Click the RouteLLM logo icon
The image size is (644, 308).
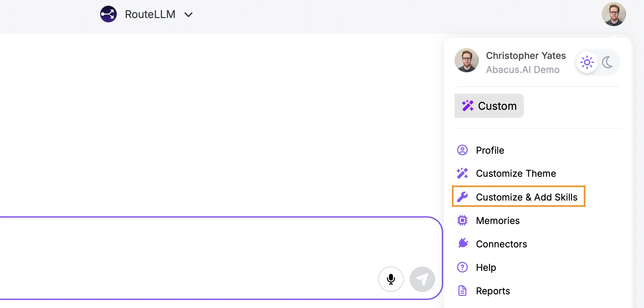(108, 14)
